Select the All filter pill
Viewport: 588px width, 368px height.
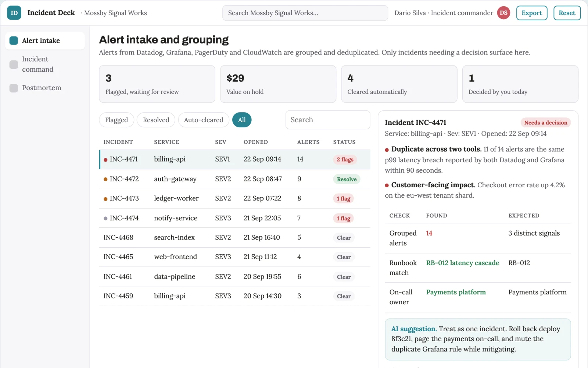pyautogui.click(x=242, y=120)
